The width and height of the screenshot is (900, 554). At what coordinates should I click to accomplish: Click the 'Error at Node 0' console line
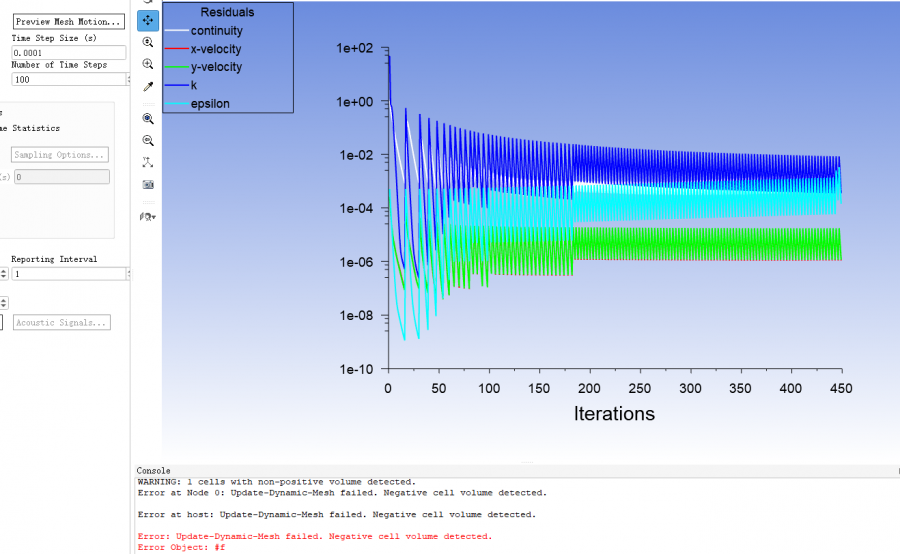click(343, 493)
